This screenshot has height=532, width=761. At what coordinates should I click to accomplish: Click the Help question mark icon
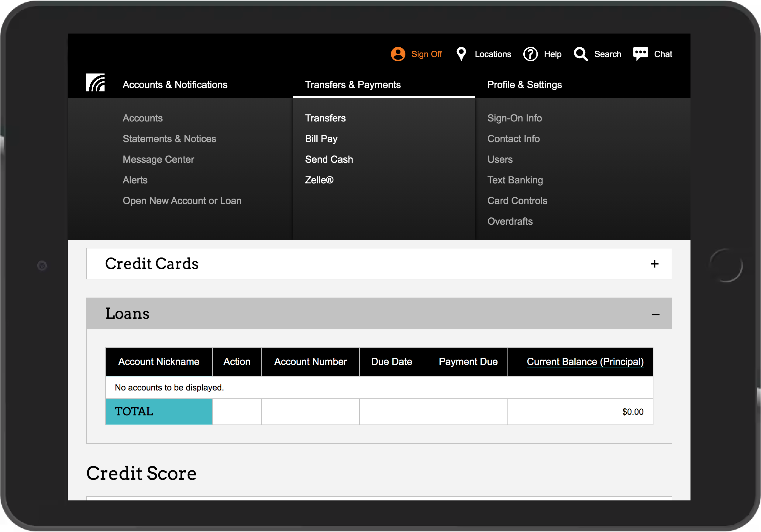530,54
